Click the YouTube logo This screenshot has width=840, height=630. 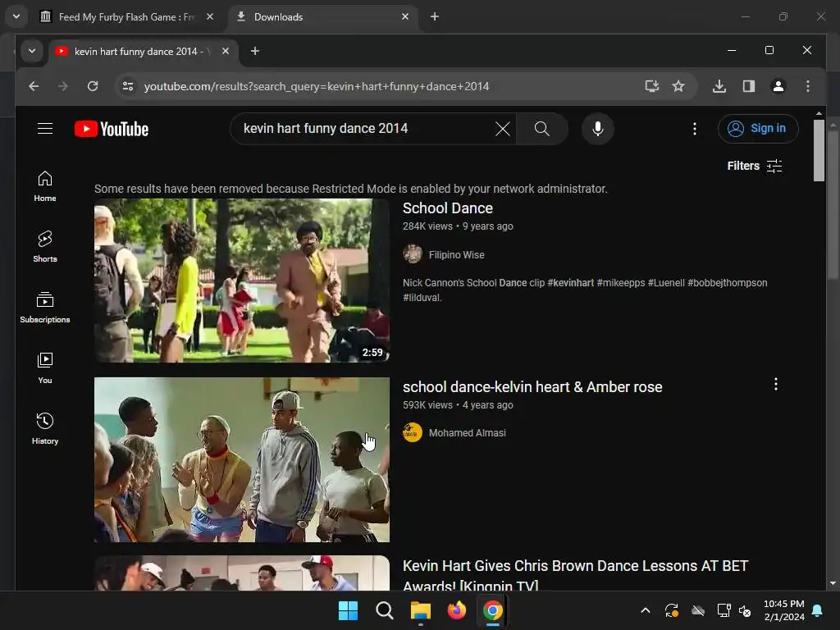pyautogui.click(x=112, y=129)
